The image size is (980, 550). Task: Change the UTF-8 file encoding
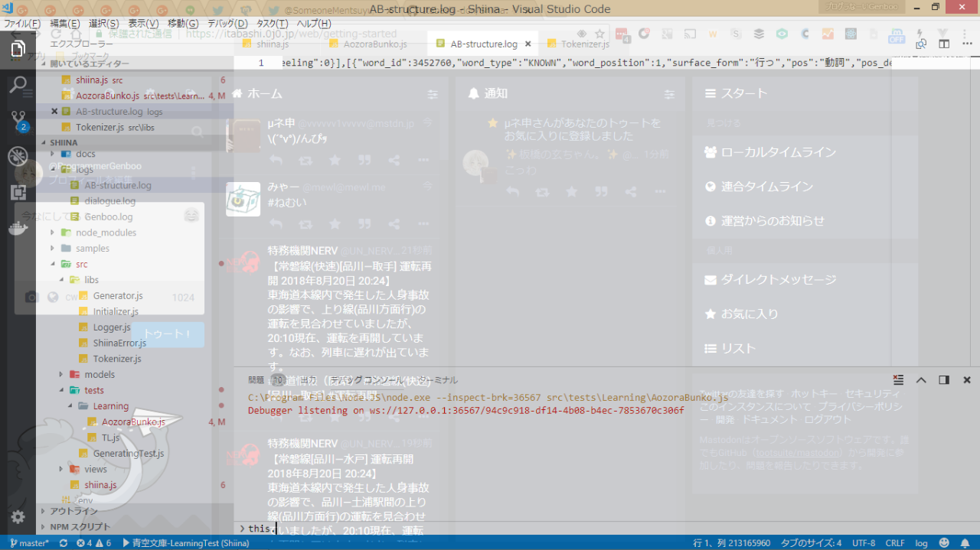point(864,543)
